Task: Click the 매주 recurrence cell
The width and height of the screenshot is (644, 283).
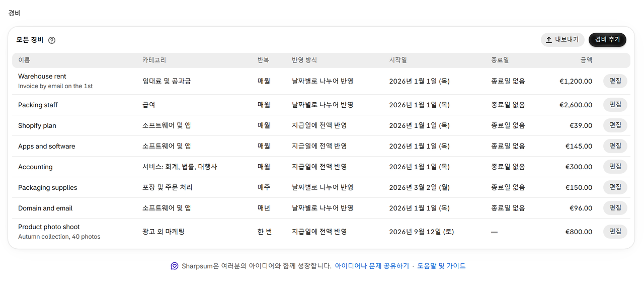Action: tap(264, 187)
